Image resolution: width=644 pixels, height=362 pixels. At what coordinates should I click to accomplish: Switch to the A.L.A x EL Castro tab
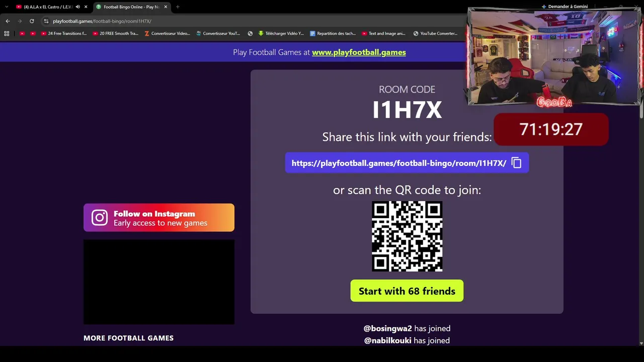[48, 7]
